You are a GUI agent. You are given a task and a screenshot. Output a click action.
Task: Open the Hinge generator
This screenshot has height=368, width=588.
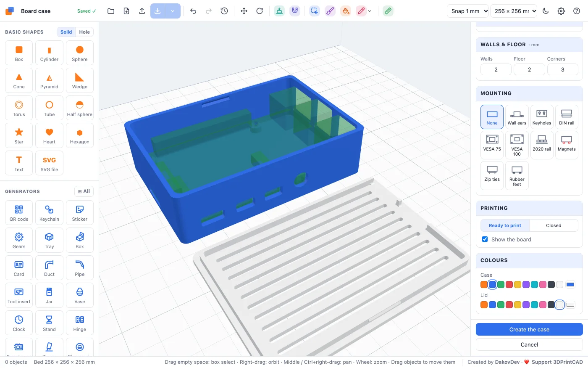coord(80,323)
